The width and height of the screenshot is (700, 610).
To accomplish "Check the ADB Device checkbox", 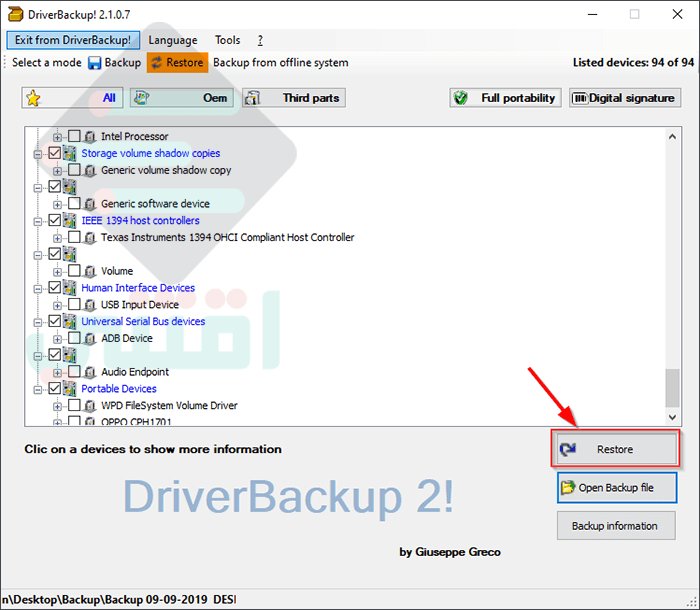I will [x=74, y=338].
